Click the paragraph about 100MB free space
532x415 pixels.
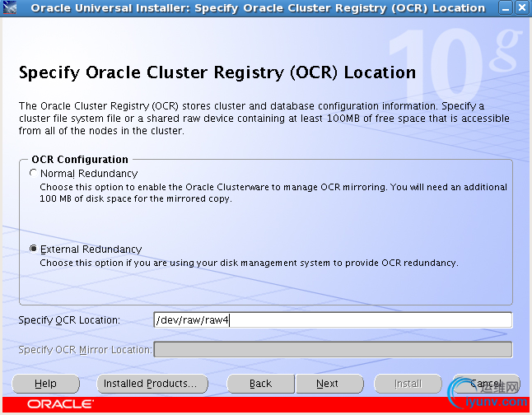point(264,118)
